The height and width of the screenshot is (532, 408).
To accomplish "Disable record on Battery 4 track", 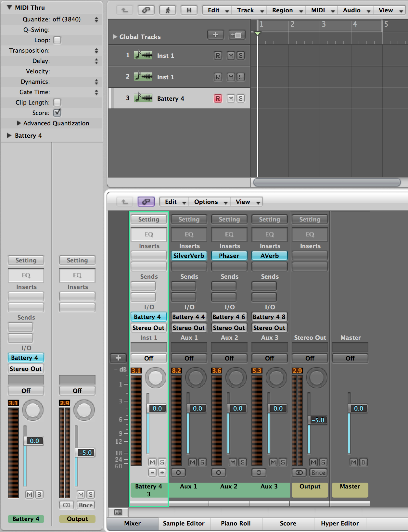I will pos(218,98).
